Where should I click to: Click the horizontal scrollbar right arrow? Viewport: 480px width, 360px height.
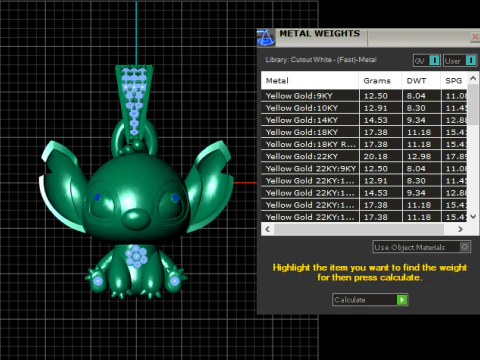(x=460, y=229)
